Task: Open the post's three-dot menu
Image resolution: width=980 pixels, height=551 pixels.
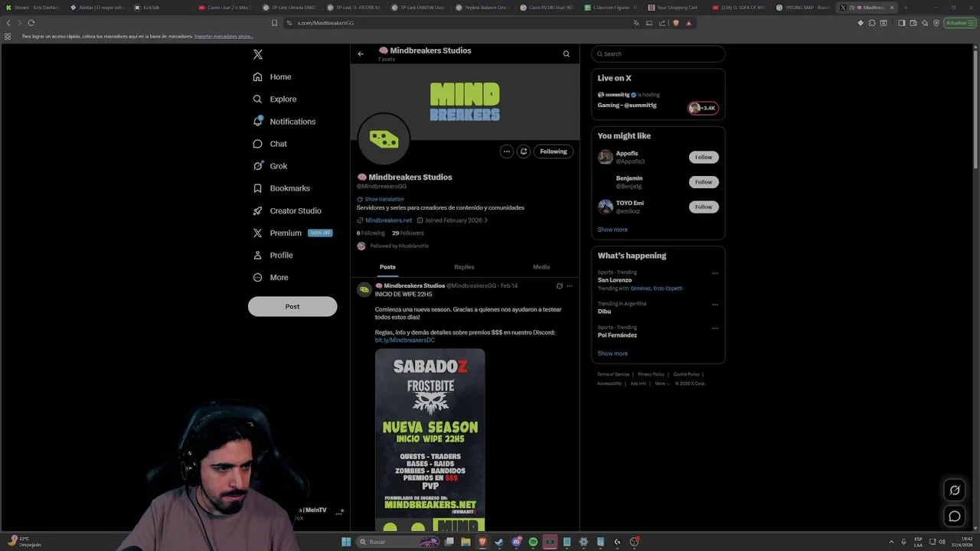Action: tap(570, 286)
